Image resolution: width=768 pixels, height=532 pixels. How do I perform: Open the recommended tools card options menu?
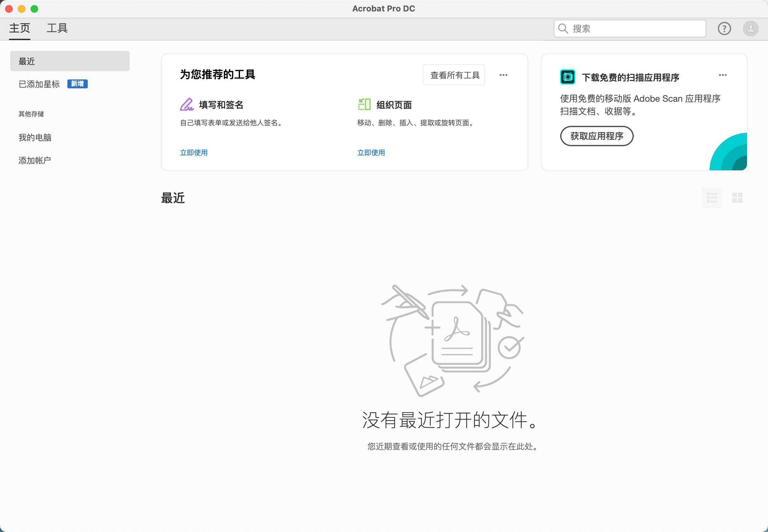coord(503,75)
